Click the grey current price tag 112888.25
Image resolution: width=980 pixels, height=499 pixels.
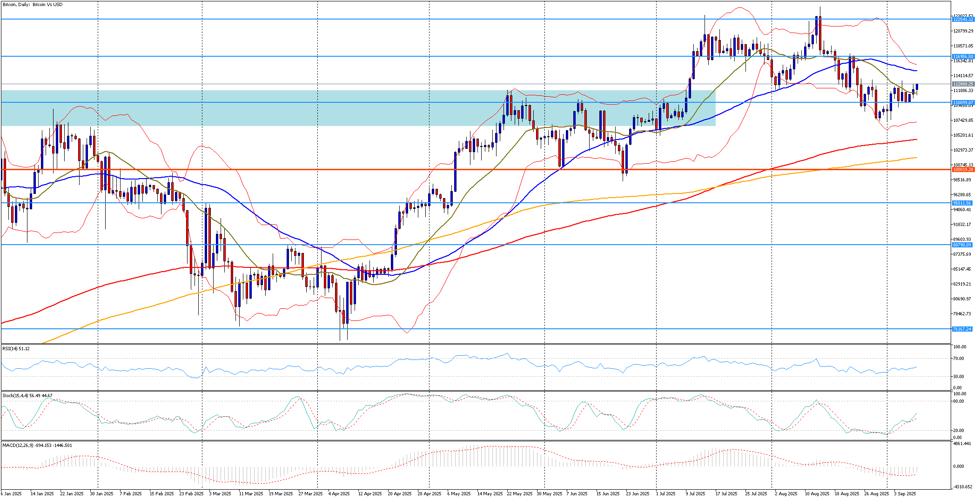[963, 84]
